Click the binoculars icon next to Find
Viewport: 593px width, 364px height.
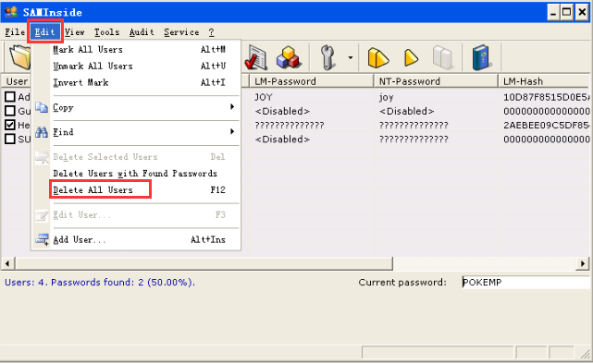42,132
